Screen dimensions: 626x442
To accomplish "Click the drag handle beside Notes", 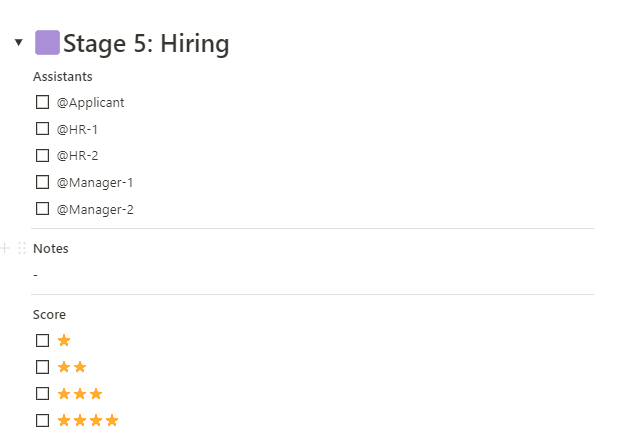I will (x=22, y=248).
